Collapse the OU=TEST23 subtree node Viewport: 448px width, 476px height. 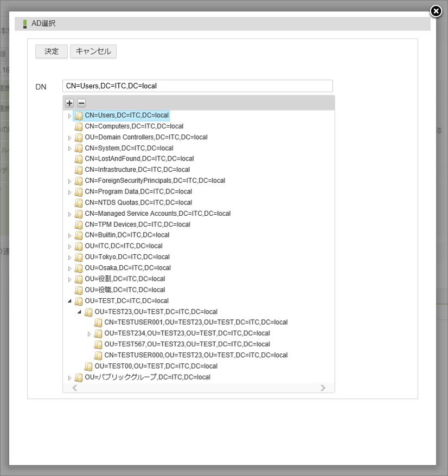[79, 312]
